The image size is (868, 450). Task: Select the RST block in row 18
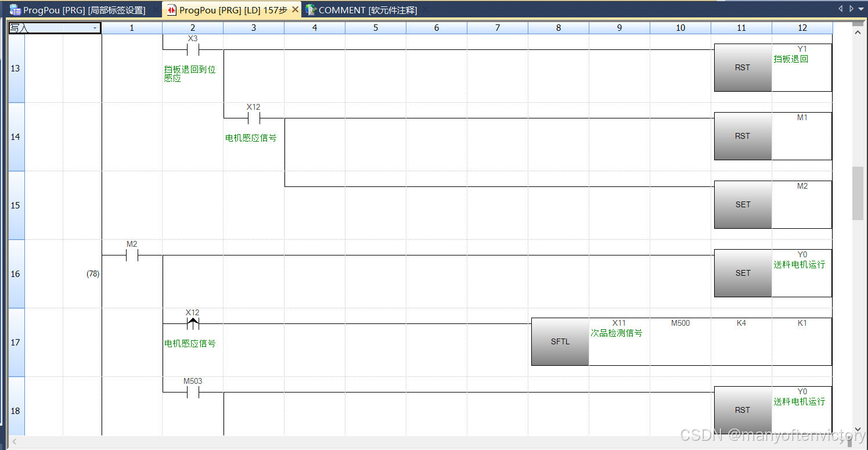click(x=743, y=410)
